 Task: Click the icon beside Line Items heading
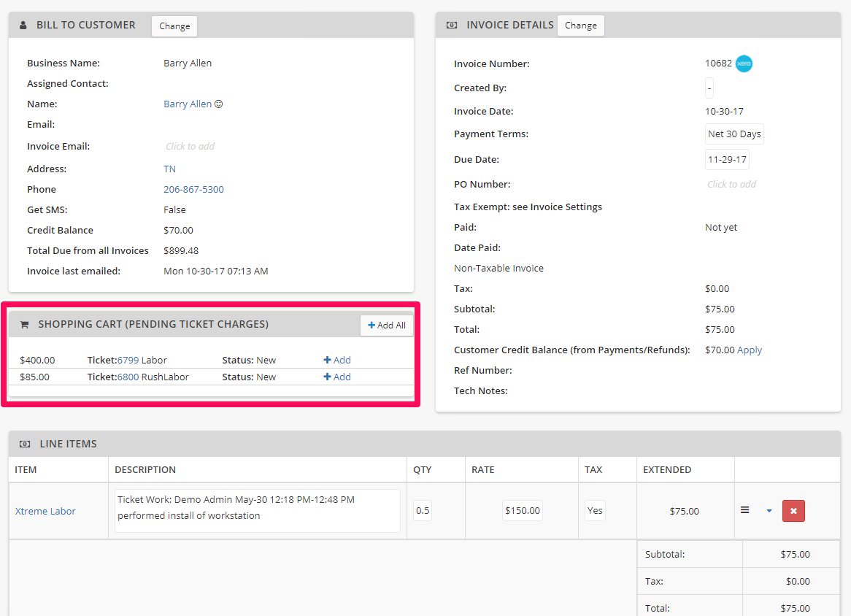click(23, 443)
